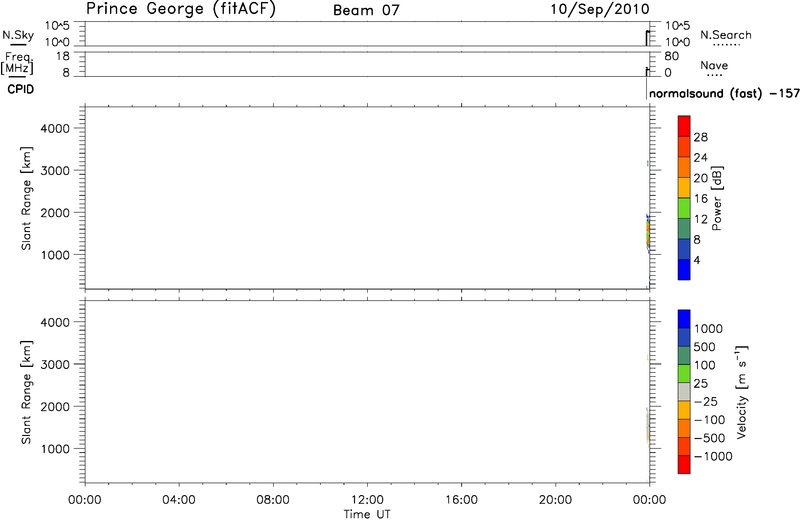800x520 pixels.
Task: Click the '04:00' time axis tick label
Action: (x=179, y=500)
